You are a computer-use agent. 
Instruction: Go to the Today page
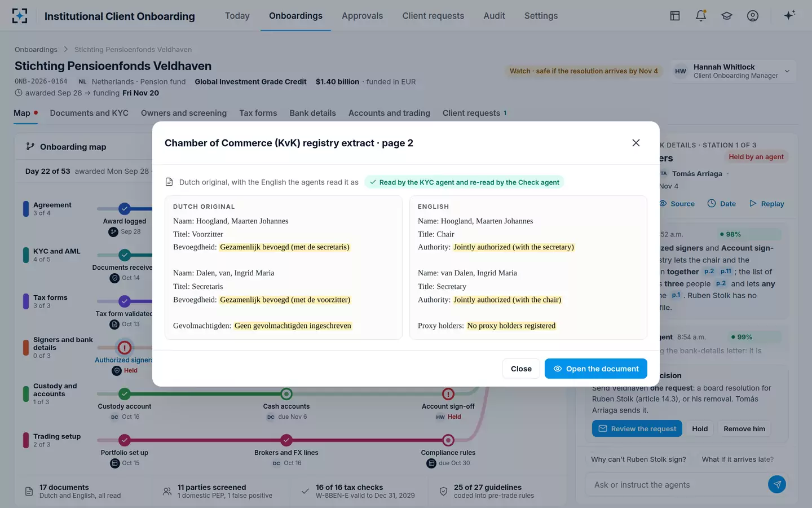tap(237, 16)
